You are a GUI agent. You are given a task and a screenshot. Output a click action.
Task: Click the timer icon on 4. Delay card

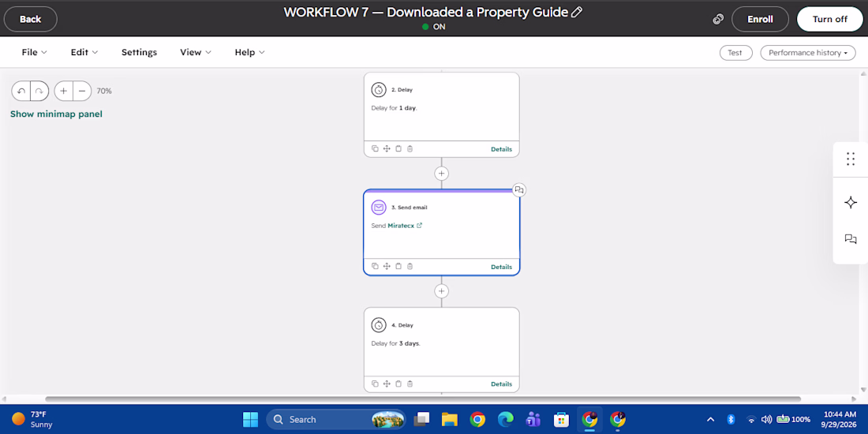[379, 324]
